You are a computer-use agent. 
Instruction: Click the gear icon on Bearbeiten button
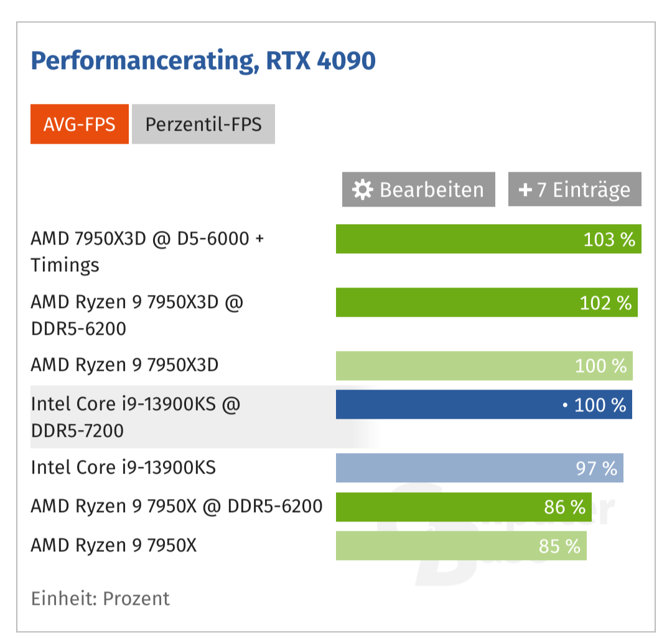click(362, 189)
